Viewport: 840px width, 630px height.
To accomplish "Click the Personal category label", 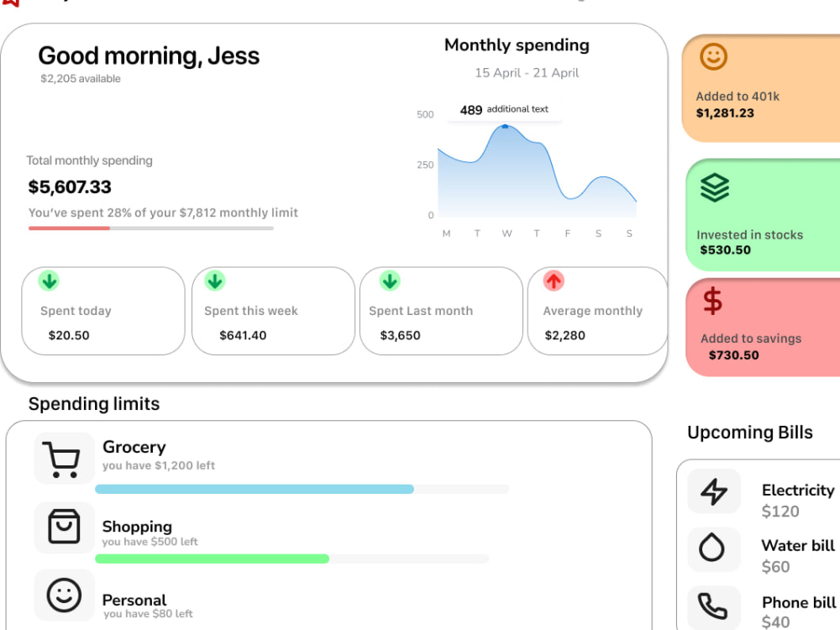I will 134,600.
